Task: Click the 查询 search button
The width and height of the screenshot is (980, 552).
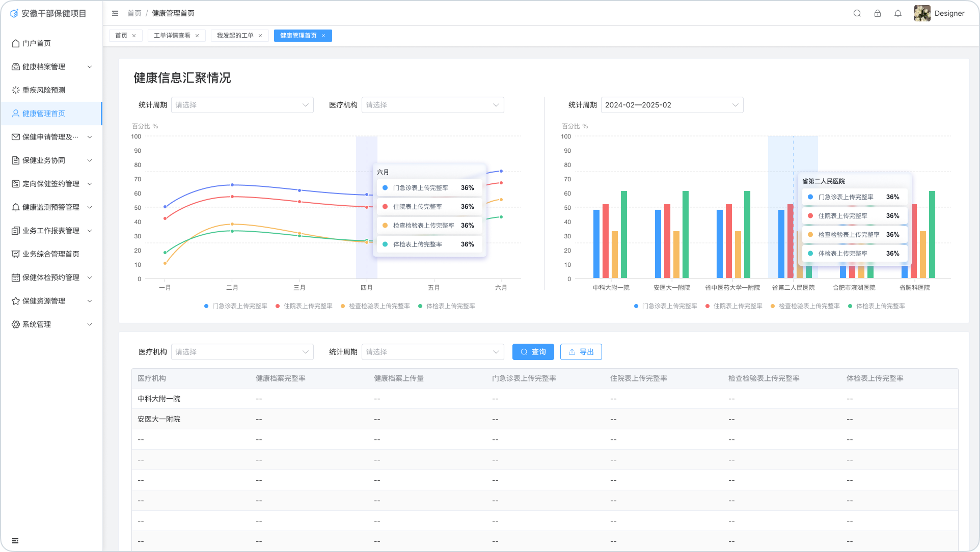Action: [x=533, y=352]
